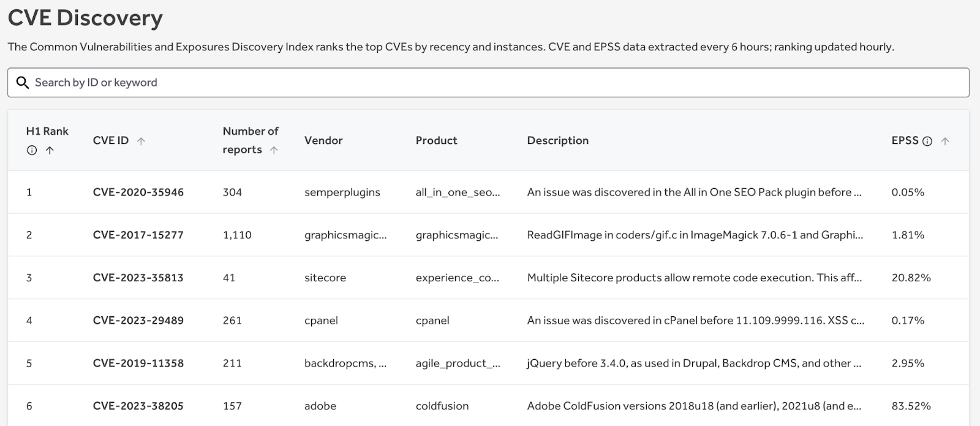This screenshot has width=980, height=426.
Task: Click the semperplugins vendor cell
Action: tap(342, 192)
